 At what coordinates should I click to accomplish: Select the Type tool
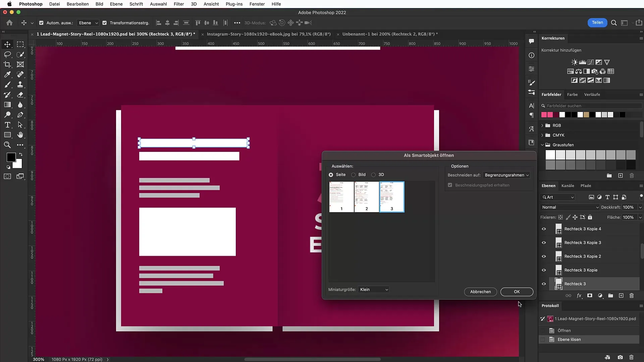pos(7,125)
